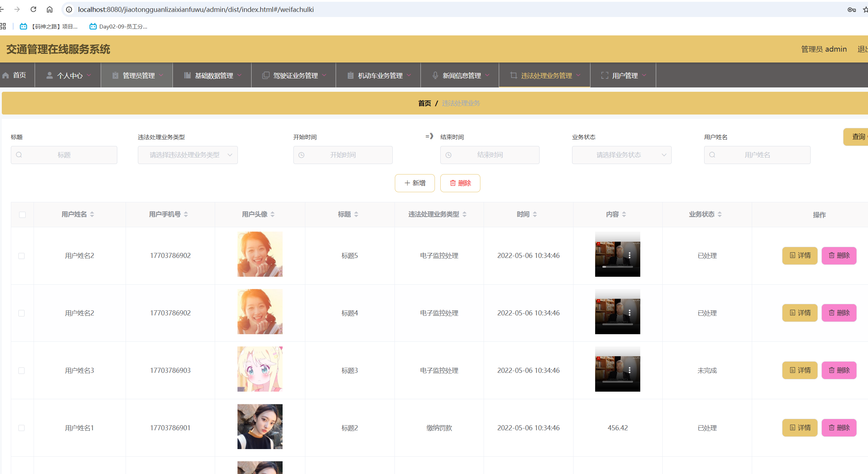The image size is (868, 474).
Task: Click the browser reload page icon
Action: [33, 9]
